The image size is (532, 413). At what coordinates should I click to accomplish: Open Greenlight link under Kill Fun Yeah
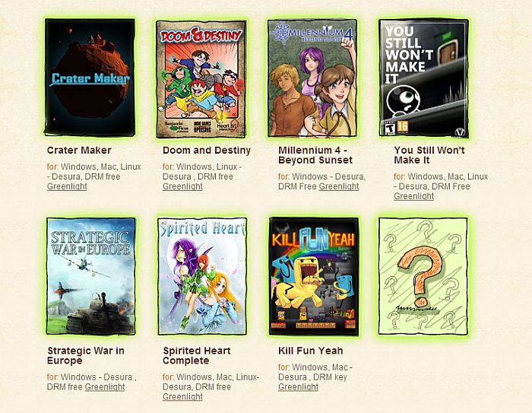[x=298, y=387]
